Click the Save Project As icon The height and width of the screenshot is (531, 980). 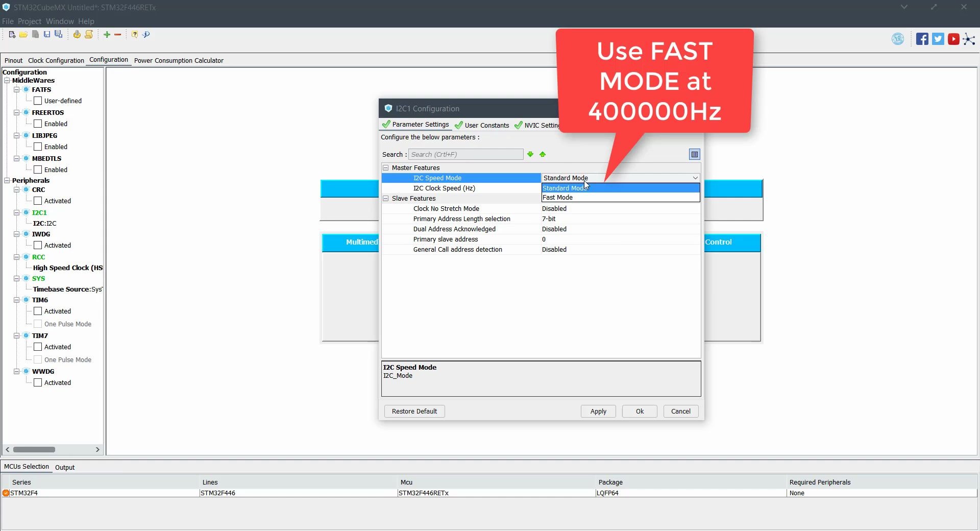pyautogui.click(x=59, y=34)
